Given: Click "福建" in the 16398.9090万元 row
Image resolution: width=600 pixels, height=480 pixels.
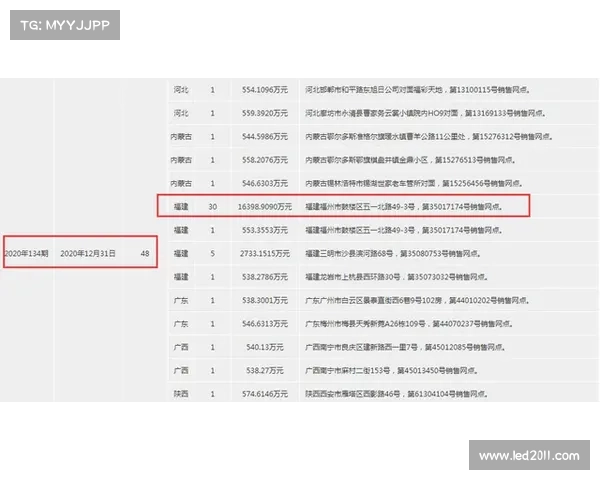Looking at the screenshot, I should [181, 207].
